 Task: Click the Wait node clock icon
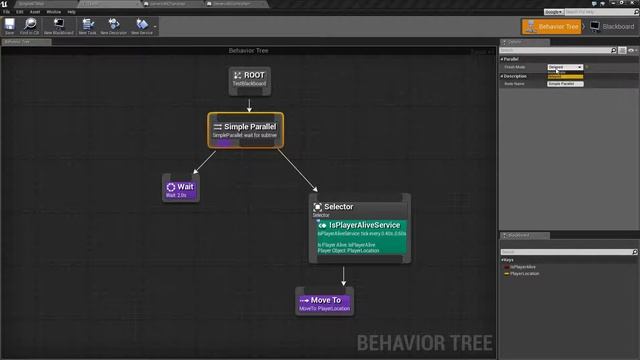pyautogui.click(x=171, y=187)
